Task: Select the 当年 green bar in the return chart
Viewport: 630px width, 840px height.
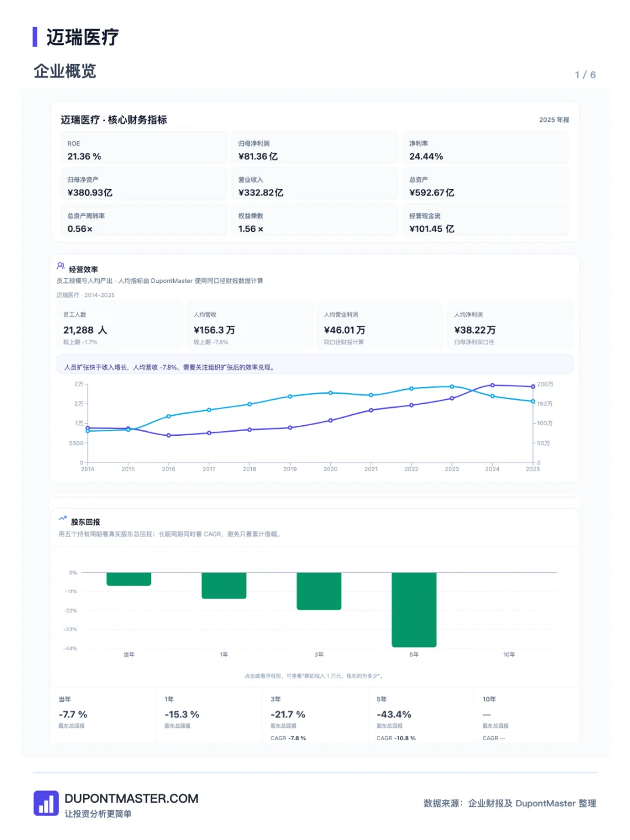Action: 129,579
